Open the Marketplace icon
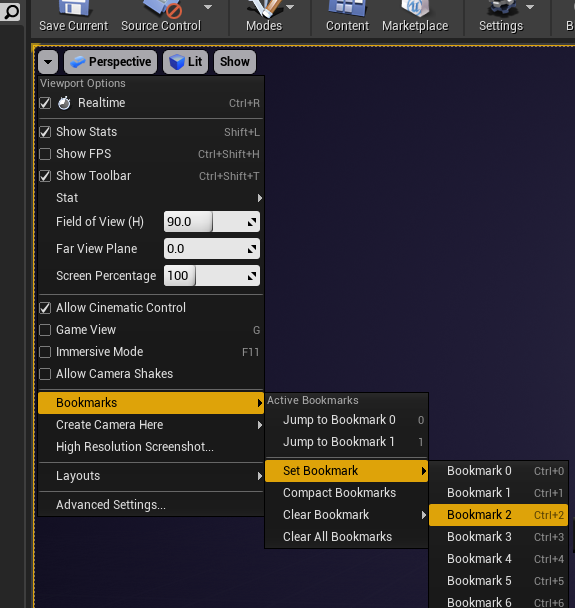Viewport: 575px width, 608px height. [x=415, y=8]
